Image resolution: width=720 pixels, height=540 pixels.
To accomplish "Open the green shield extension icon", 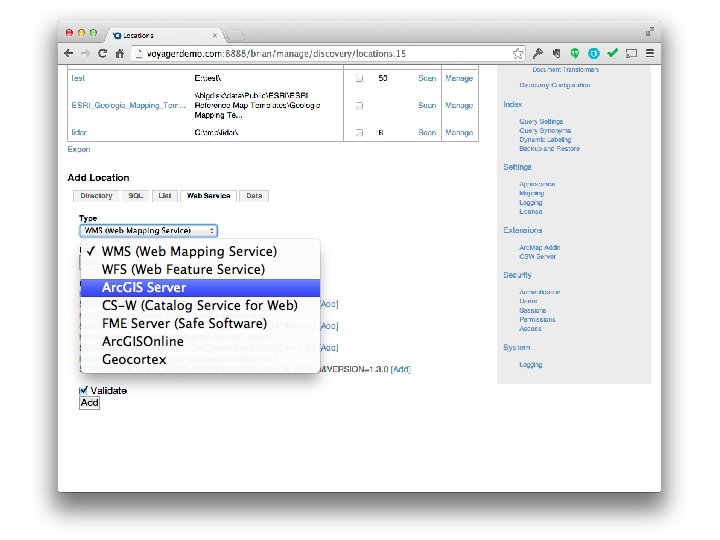I will pyautogui.click(x=575, y=53).
